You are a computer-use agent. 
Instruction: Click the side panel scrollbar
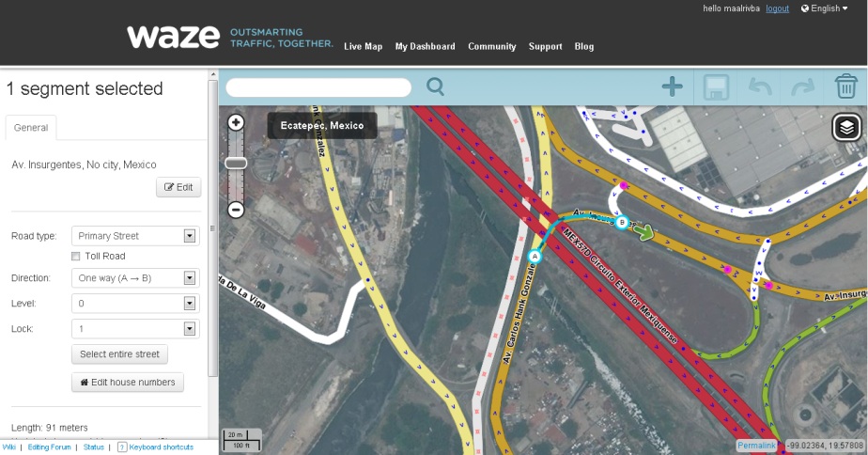[x=212, y=227]
